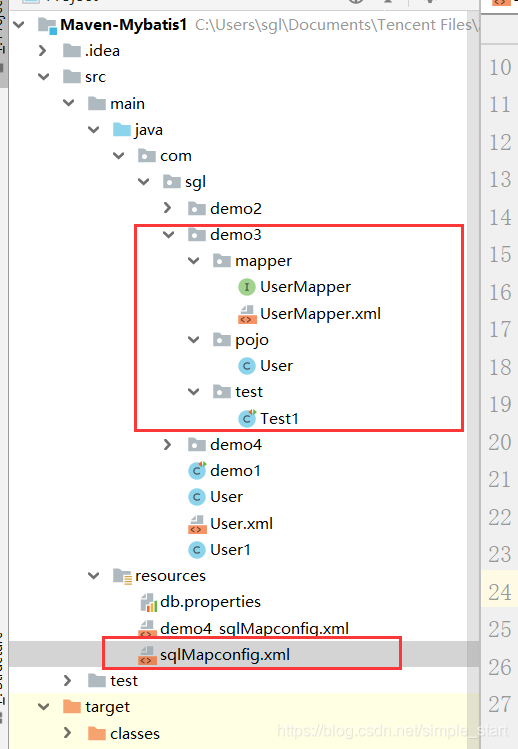Expand the demo4 package
Viewport: 518px width, 749px height.
(167, 444)
